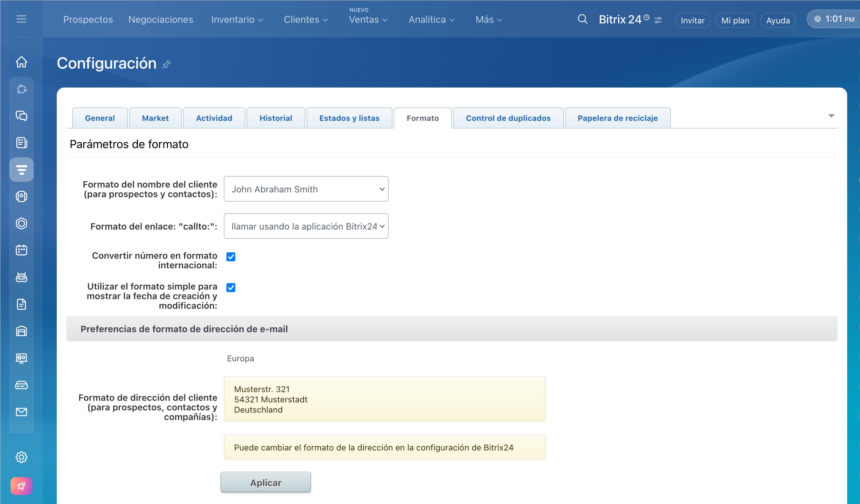
Task: Open the mail envelope sidebar icon
Action: pos(21,412)
